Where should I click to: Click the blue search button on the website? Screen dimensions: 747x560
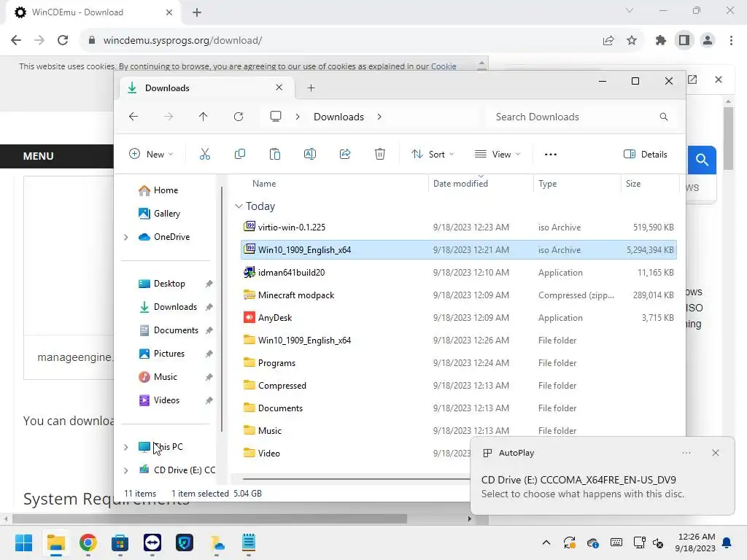coord(702,160)
